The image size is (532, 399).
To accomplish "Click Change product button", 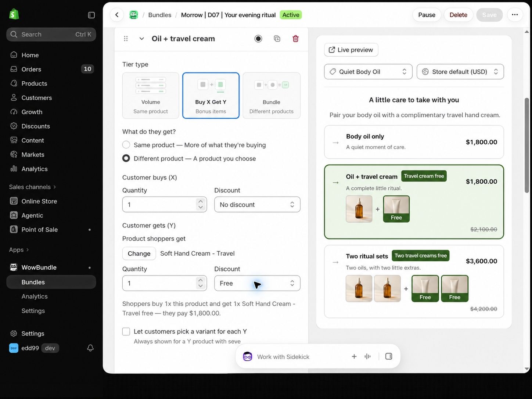I will (x=139, y=254).
